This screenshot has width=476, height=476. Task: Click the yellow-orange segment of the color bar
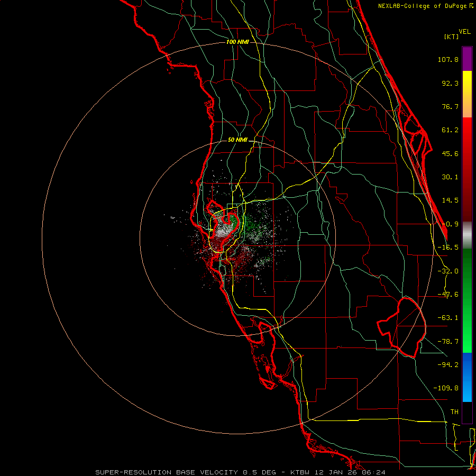pos(467,95)
